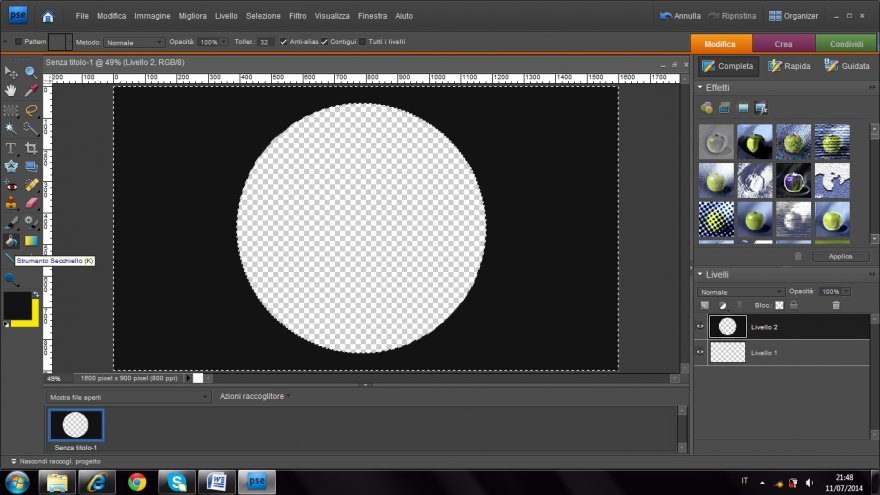Delete layer using Livelli trash icon
The height and width of the screenshot is (495, 880).
pyautogui.click(x=836, y=305)
